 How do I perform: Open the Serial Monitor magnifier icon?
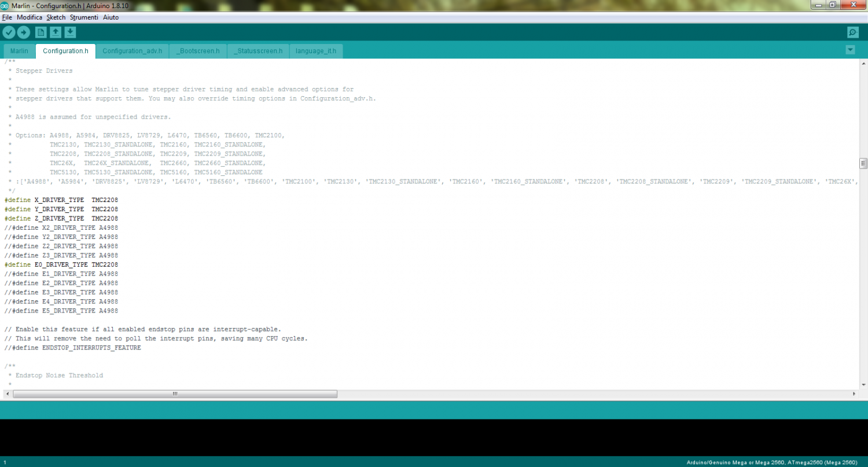tap(852, 32)
